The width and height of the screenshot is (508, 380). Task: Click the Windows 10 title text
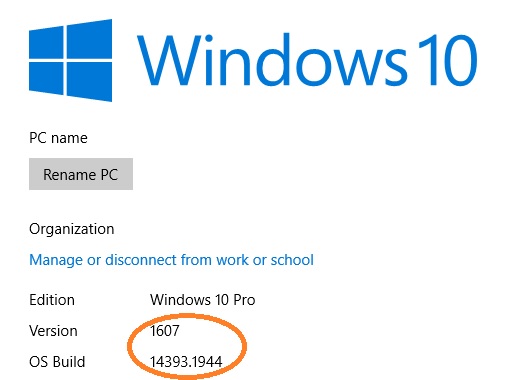[x=307, y=60]
